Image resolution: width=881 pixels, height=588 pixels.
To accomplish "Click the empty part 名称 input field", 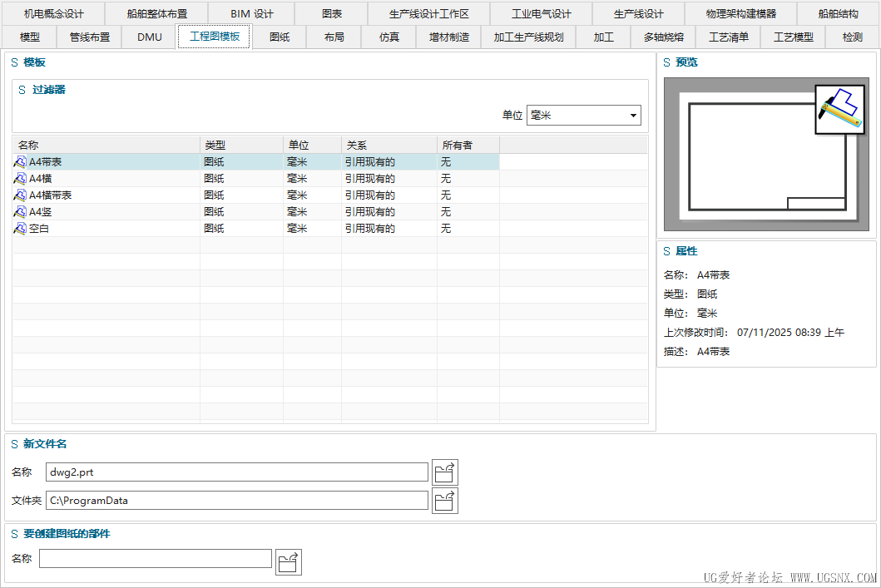I will 156,559.
